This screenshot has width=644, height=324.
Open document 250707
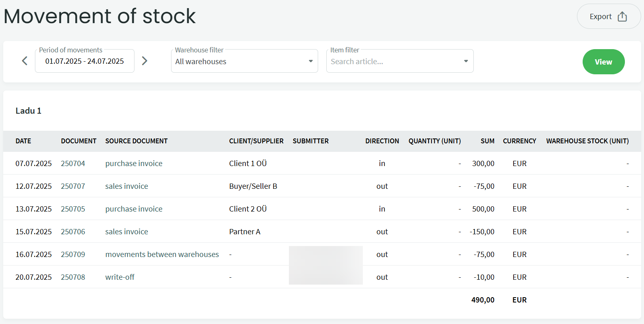click(73, 186)
